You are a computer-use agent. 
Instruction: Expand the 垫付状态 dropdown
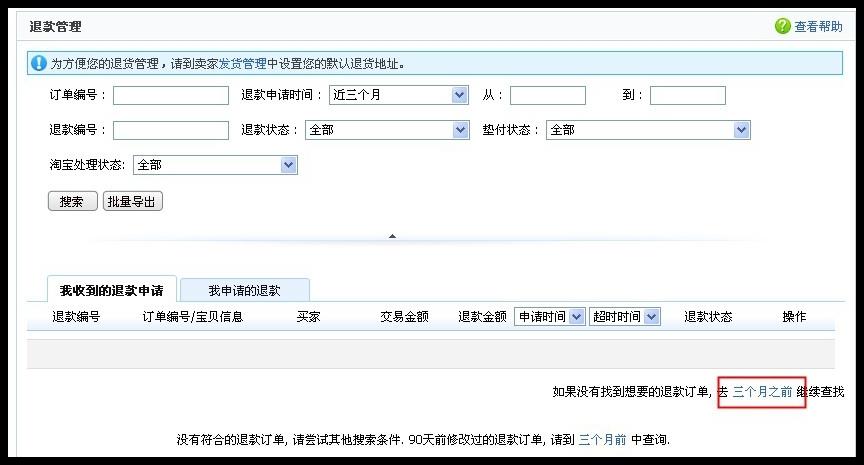pos(648,130)
